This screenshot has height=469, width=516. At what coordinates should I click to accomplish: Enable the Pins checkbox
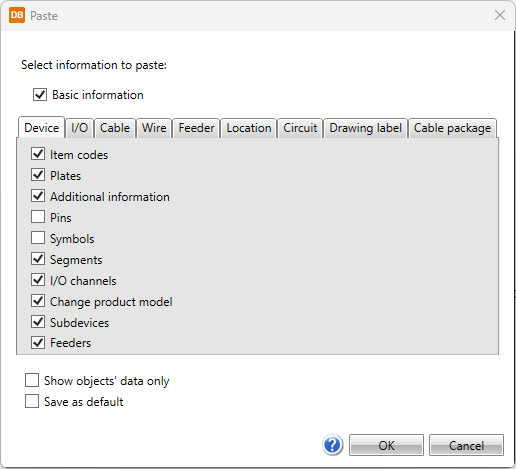[38, 217]
